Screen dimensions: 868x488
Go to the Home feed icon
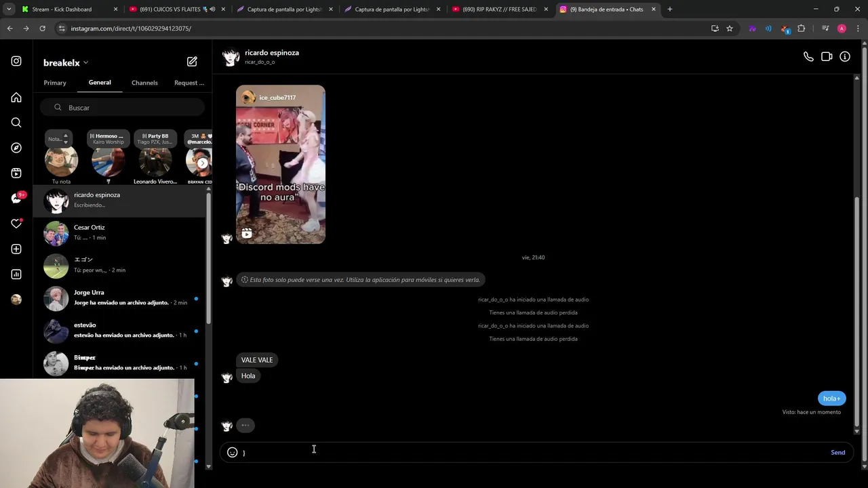[16, 98]
